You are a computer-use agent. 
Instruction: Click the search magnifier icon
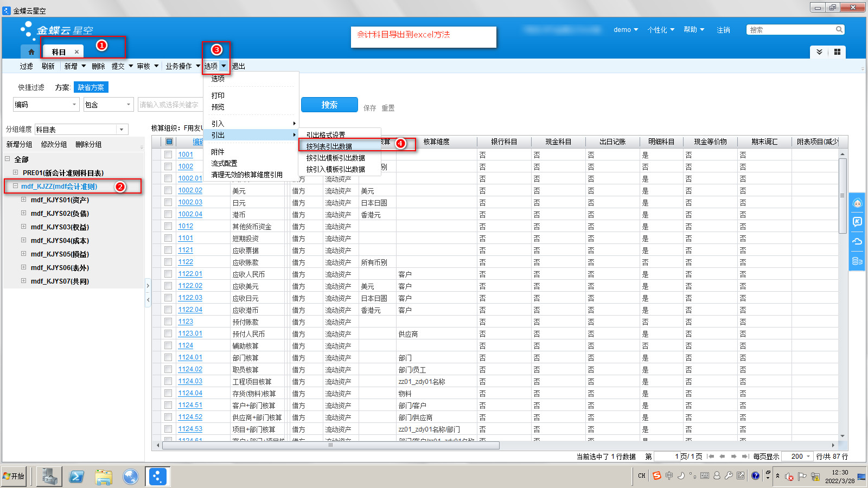point(839,30)
